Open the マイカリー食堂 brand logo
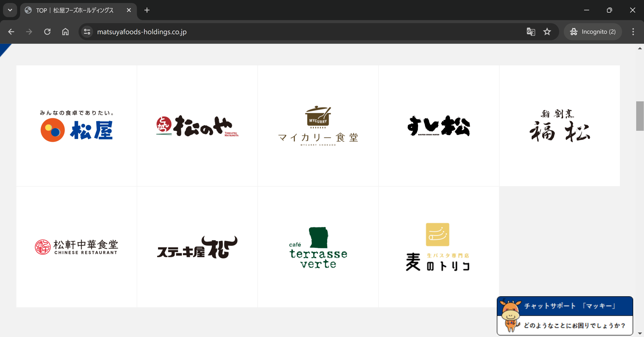644x337 pixels. coord(318,126)
